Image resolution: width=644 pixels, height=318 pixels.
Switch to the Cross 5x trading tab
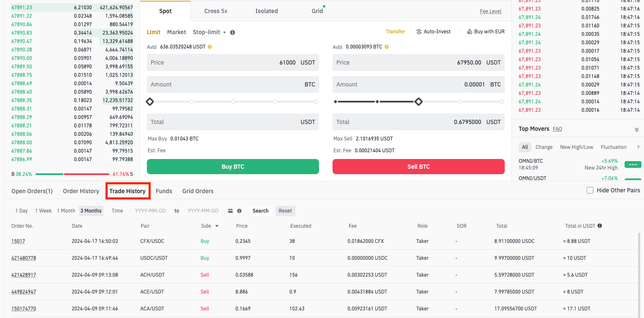tap(216, 11)
